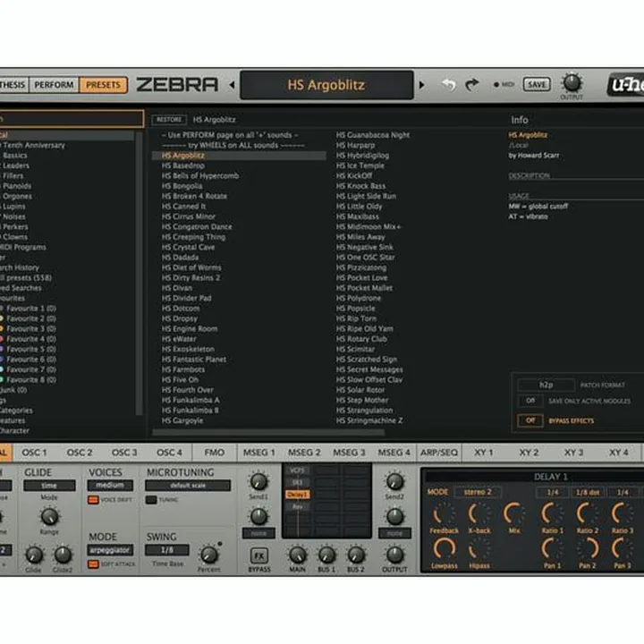Go to next preset with right arrow

[421, 85]
